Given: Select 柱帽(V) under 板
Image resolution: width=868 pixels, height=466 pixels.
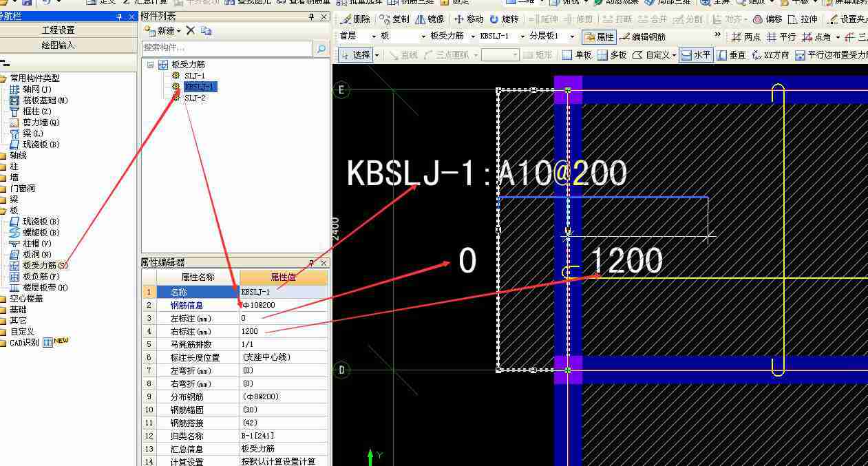Looking at the screenshot, I should coord(31,243).
